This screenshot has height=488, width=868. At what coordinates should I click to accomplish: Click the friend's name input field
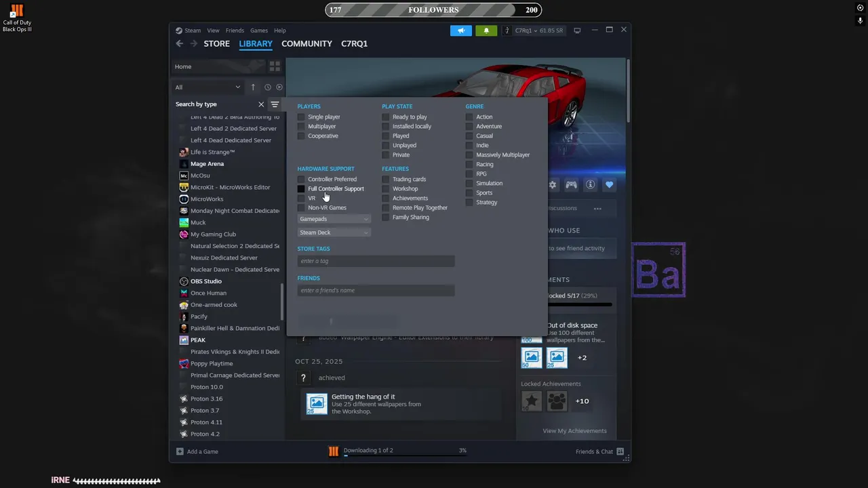[376, 290]
